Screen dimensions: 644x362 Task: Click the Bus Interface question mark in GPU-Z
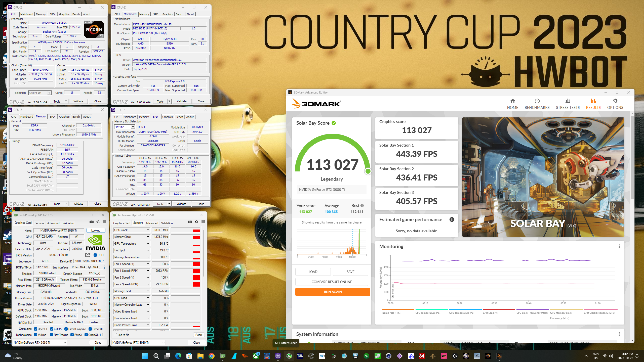(104, 267)
